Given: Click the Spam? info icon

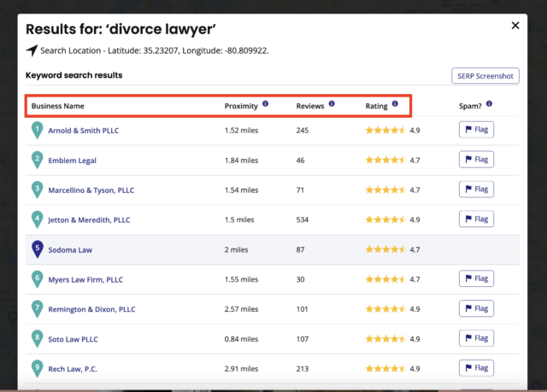Looking at the screenshot, I should 490,104.
